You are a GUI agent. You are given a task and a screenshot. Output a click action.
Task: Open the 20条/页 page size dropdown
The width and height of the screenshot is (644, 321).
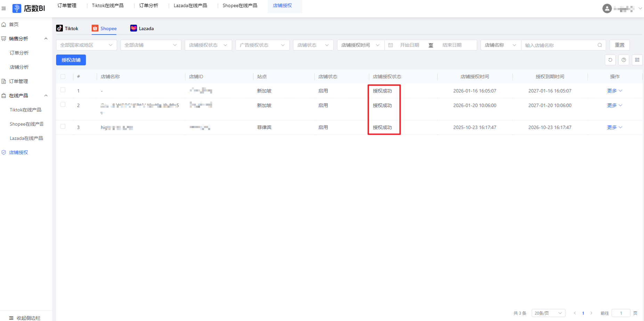tap(548, 313)
